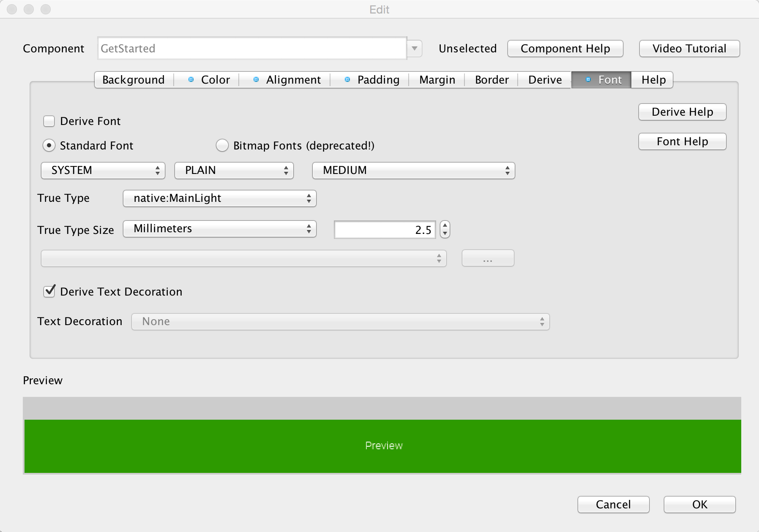Expand the Component name combo box
The image size is (759, 532).
point(414,48)
